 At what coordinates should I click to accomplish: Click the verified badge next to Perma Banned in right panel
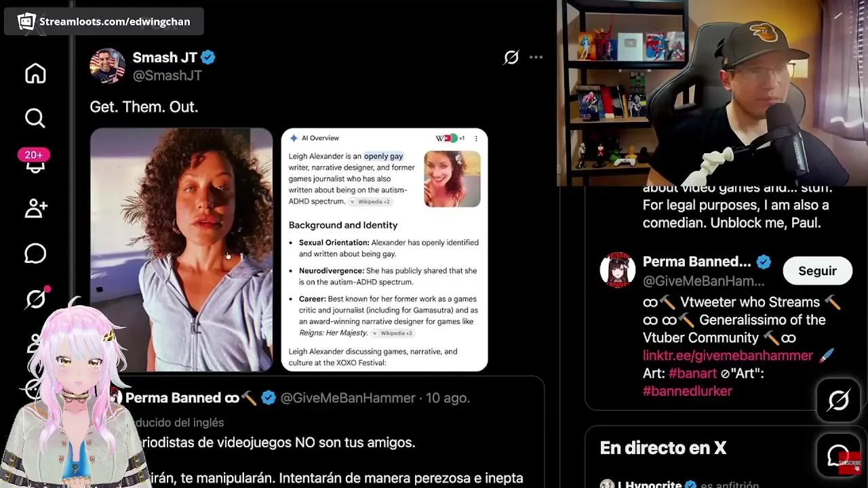764,262
